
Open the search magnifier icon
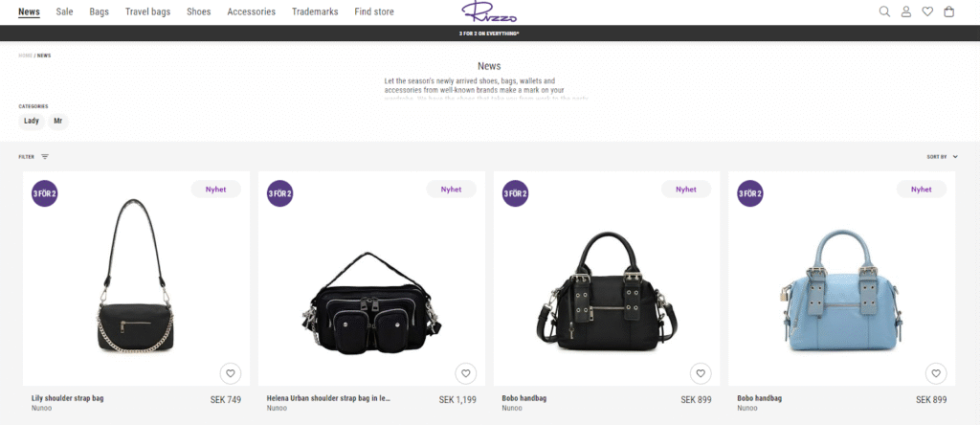point(884,11)
